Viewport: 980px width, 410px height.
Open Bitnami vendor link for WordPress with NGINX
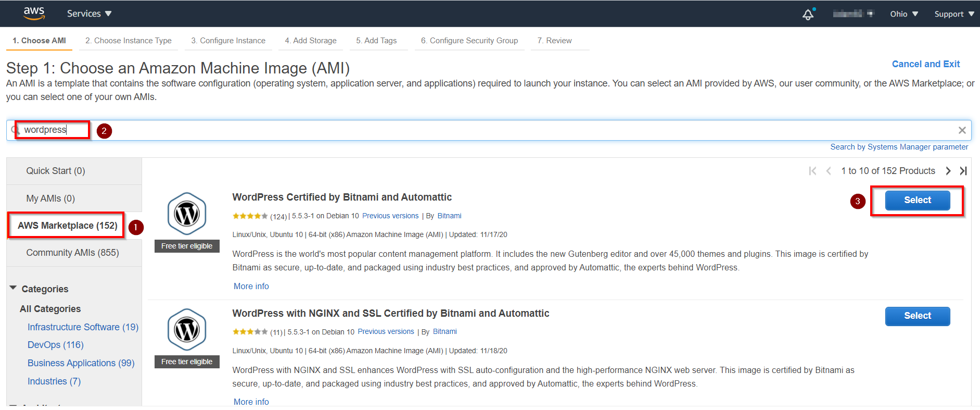[x=445, y=331]
